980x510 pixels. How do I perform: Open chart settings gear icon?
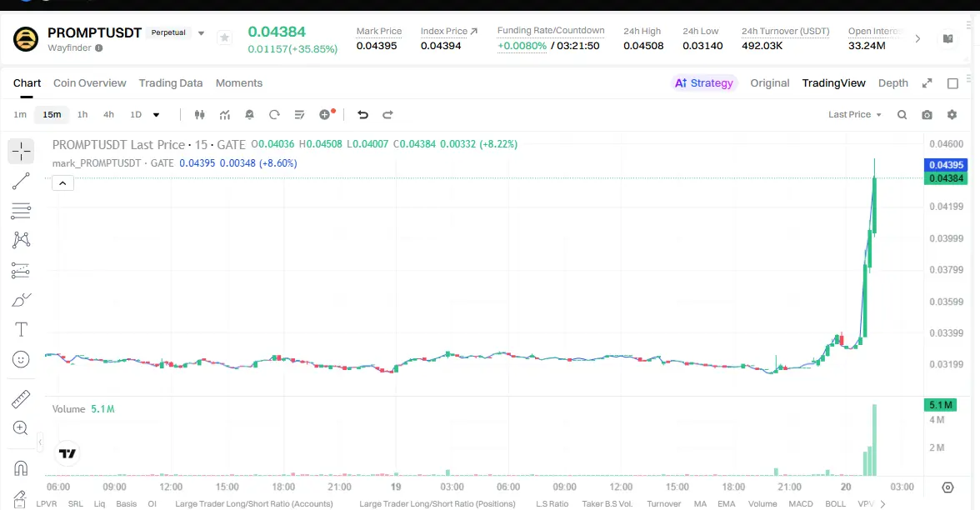(952, 114)
